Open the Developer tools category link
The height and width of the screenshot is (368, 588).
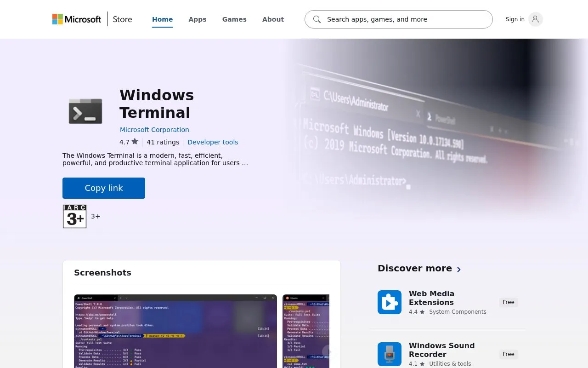[213, 142]
